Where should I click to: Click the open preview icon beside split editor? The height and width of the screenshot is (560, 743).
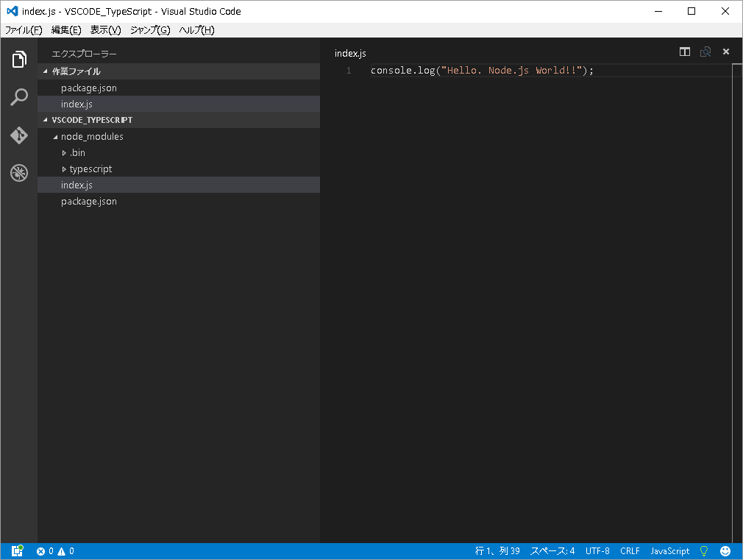pos(705,52)
